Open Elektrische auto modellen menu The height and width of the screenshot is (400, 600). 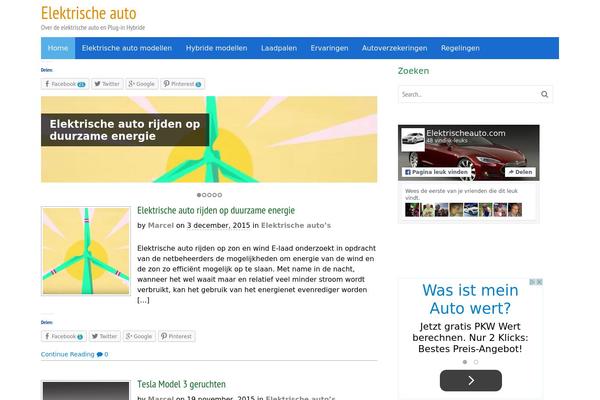[x=127, y=48]
